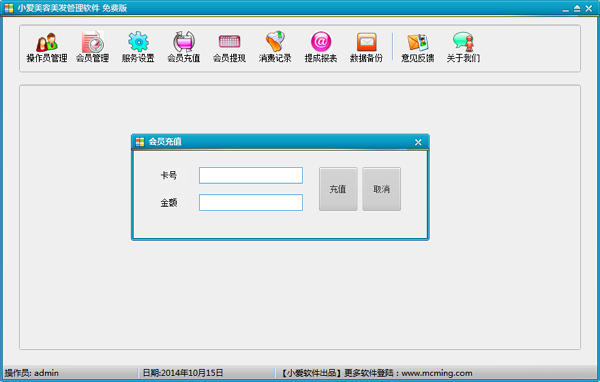Click the www.mcming.com status bar link
Viewport: 600px width, 382px height.
point(437,373)
